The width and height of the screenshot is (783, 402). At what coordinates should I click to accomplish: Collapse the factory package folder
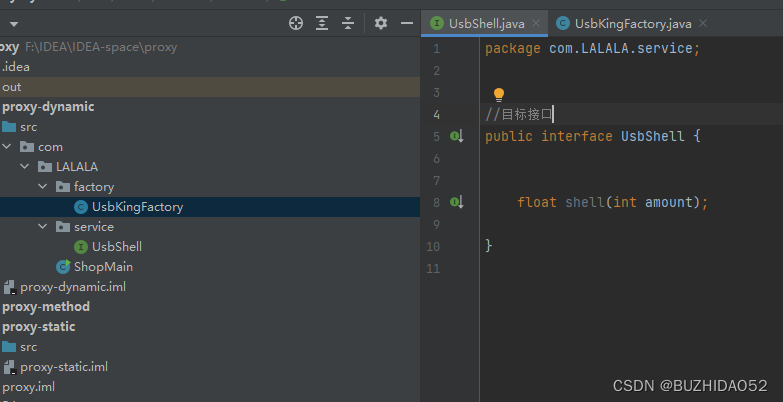tap(43, 186)
